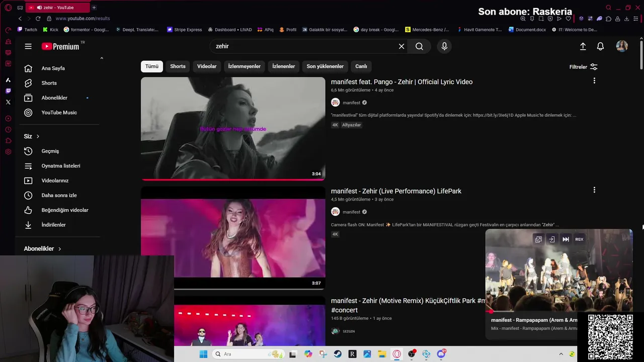Viewport: 644px width, 362px height.
Task: Open a new browser tab with plus
Action: pos(94,8)
